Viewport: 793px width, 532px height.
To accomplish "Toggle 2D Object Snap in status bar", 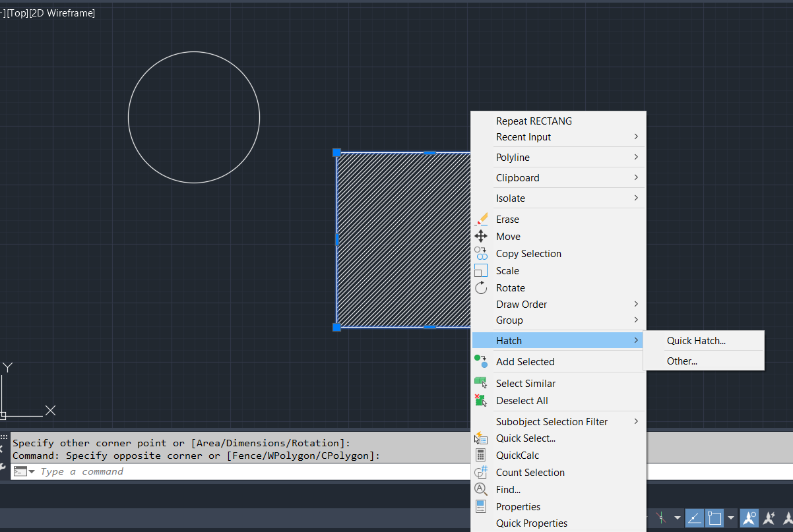I will 714,518.
